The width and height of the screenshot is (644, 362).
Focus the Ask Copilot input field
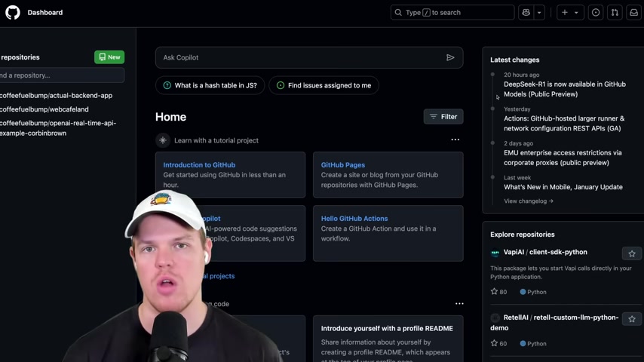click(x=302, y=57)
